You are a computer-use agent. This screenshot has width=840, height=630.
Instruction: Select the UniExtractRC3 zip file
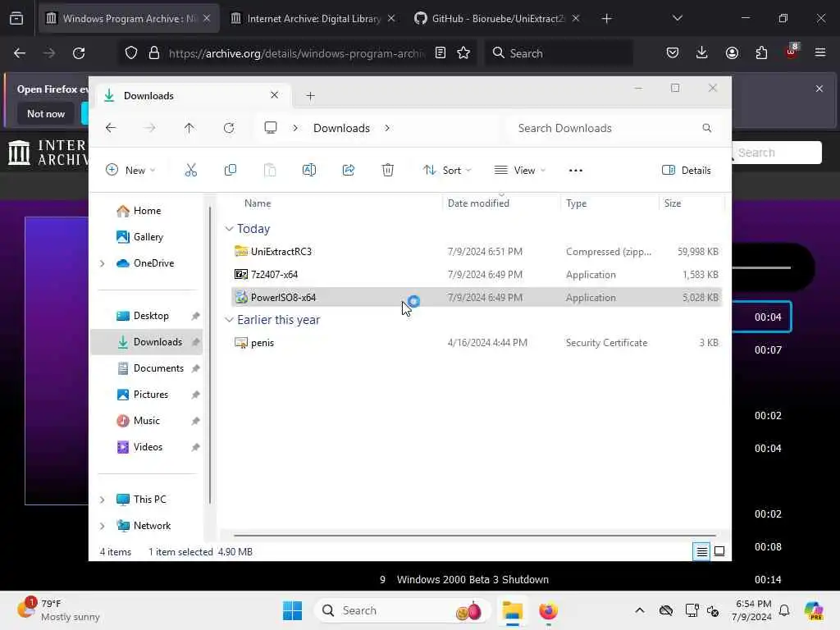pos(477,251)
